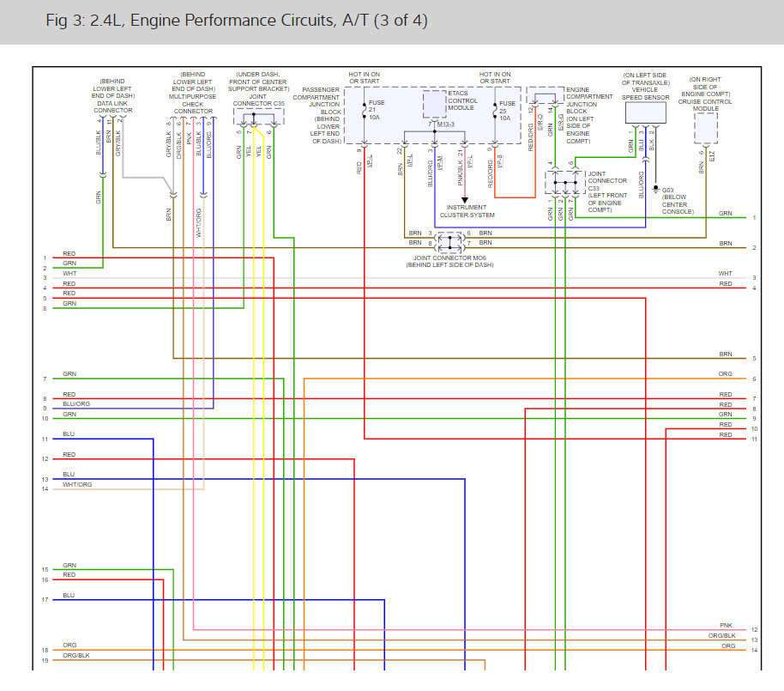Click the arrowhead above INSTRUMENT CLUSTER SYSTEM
Image resolution: width=784 pixels, height=691 pixels.
pos(465,200)
